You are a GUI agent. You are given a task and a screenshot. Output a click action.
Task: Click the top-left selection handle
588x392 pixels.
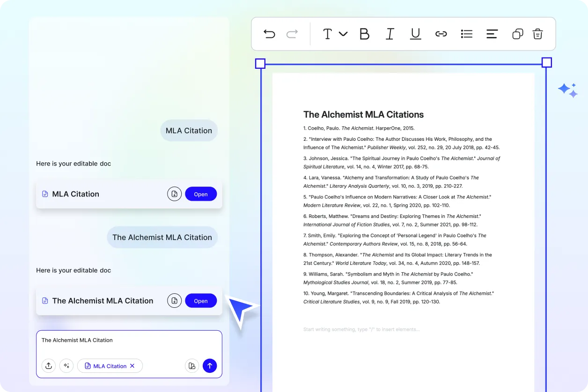[x=260, y=64]
